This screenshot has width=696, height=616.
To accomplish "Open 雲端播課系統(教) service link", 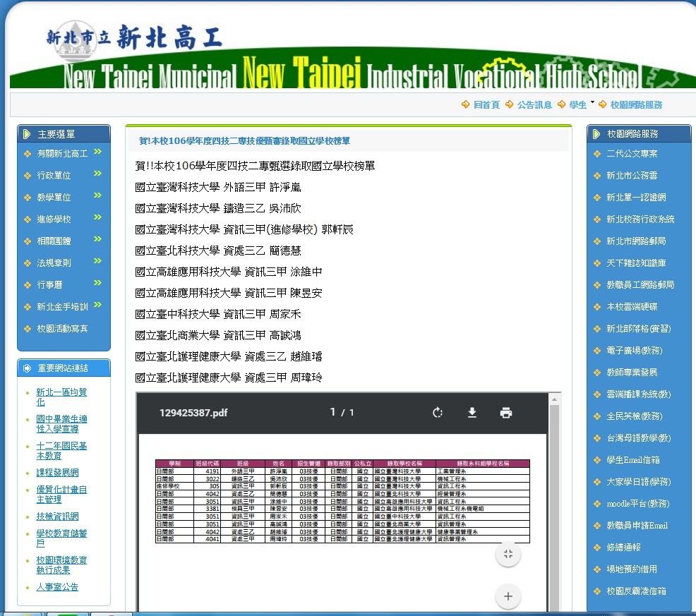I will point(639,394).
